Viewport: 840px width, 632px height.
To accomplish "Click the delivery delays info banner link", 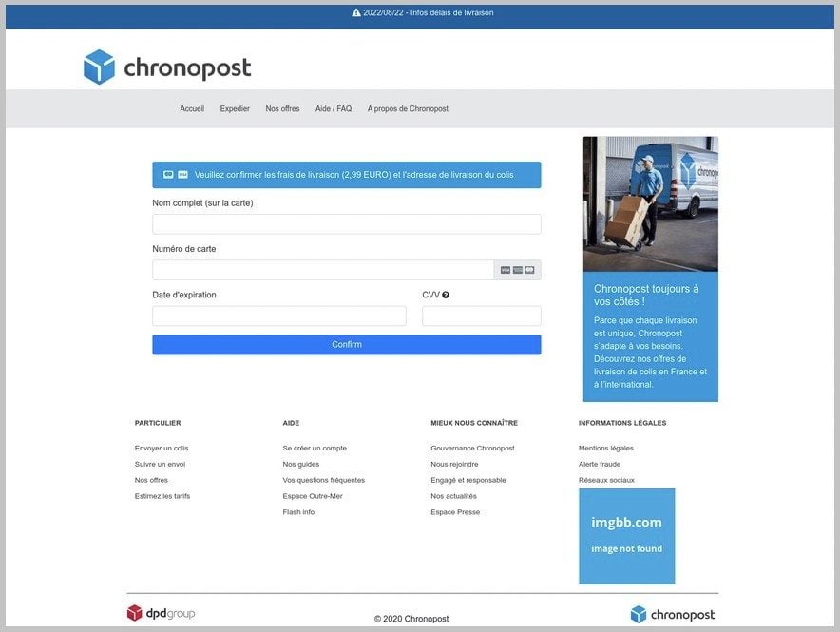I will pos(423,12).
